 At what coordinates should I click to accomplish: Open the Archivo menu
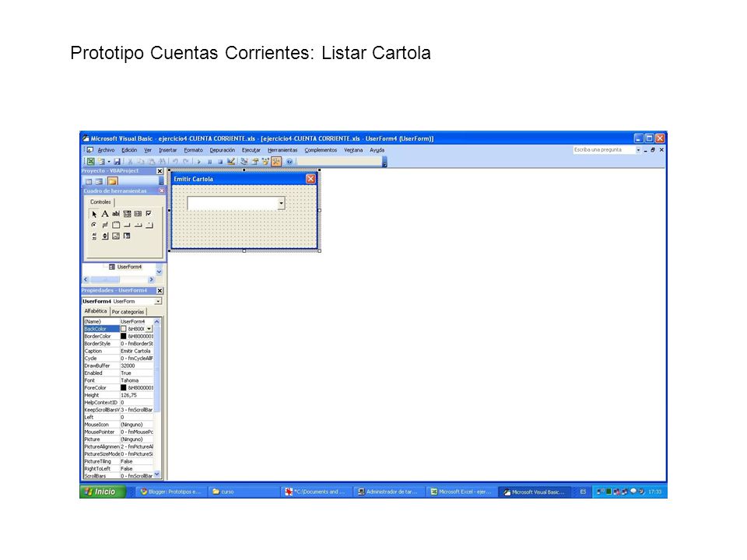coord(107,150)
